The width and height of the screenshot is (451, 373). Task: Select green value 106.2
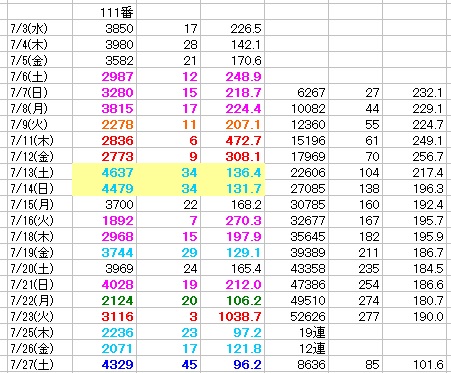tap(233, 301)
